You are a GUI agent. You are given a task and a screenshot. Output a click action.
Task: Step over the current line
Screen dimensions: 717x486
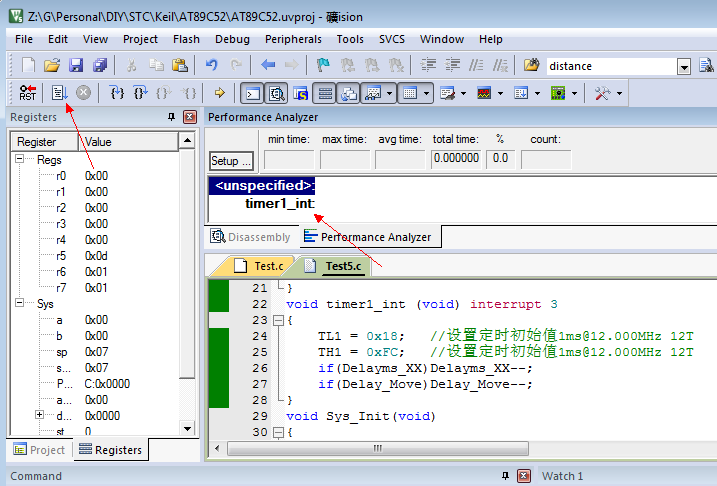click(x=140, y=93)
